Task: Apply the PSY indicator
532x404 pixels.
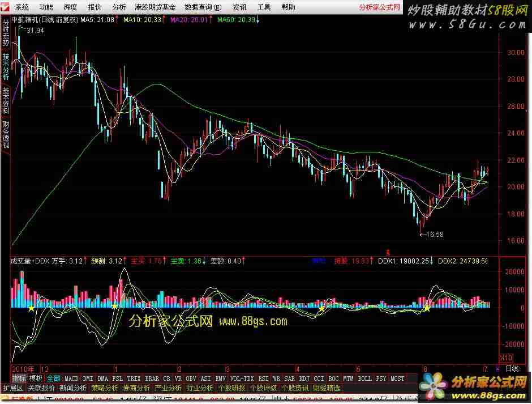Action: coord(381,378)
